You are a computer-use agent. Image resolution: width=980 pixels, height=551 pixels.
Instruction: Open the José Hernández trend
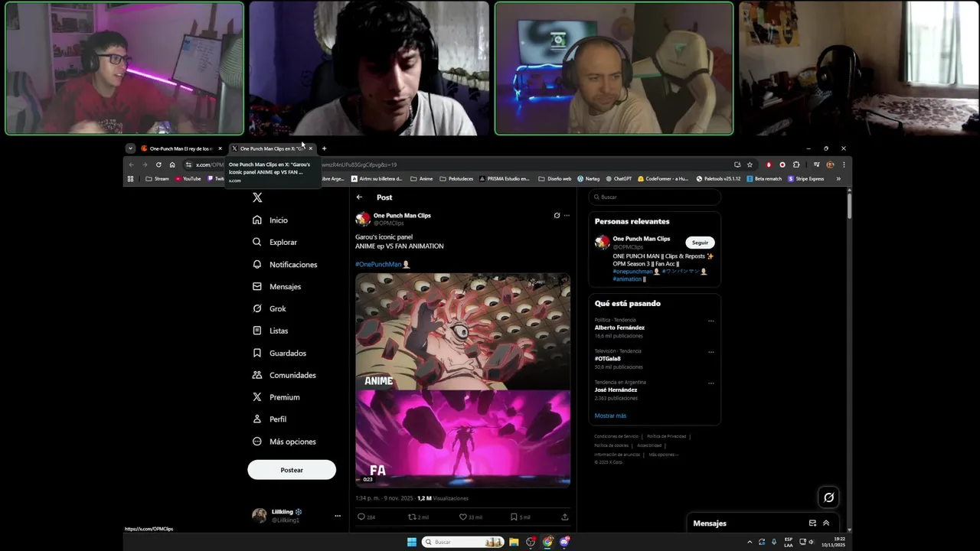coord(616,390)
